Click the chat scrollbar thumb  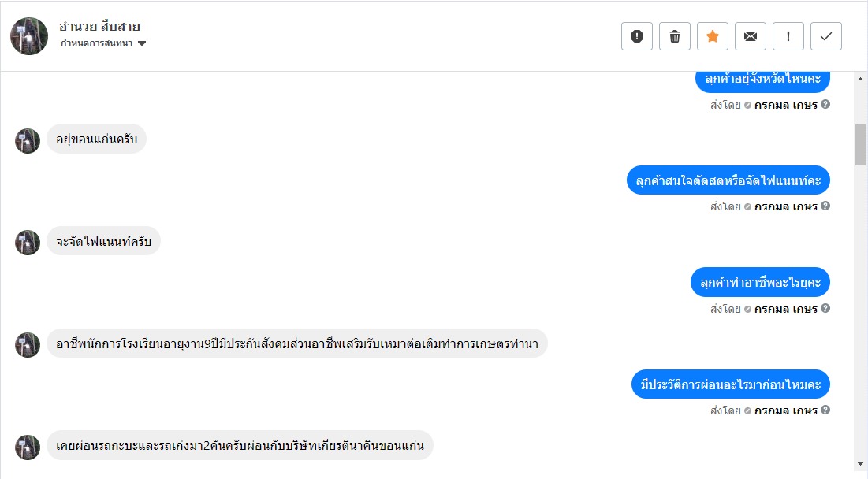coord(860,145)
